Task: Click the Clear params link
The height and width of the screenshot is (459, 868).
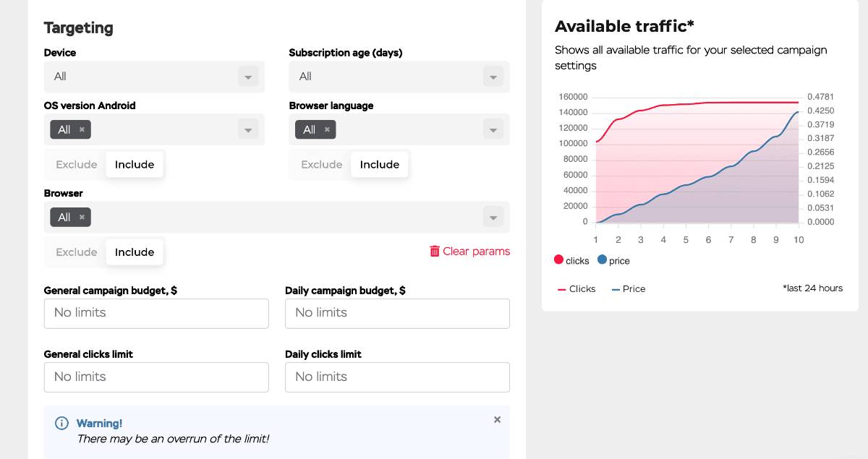Action: click(476, 252)
